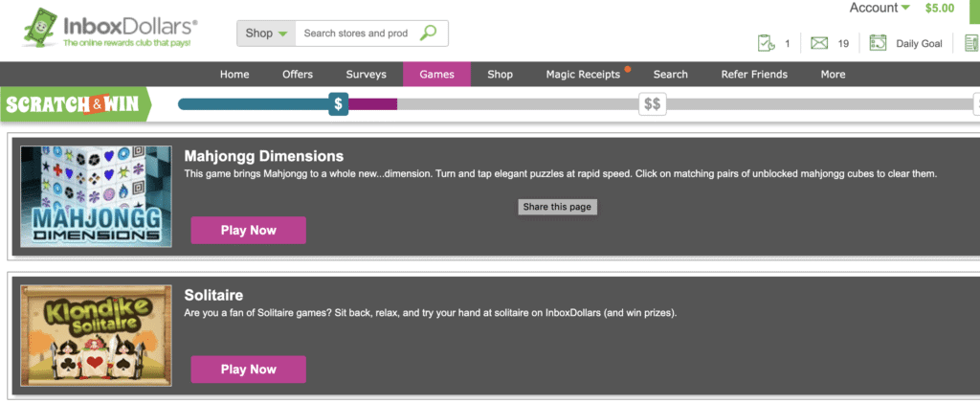The width and height of the screenshot is (980, 404).
Task: Click the notepad icon at far right
Action: (x=971, y=43)
